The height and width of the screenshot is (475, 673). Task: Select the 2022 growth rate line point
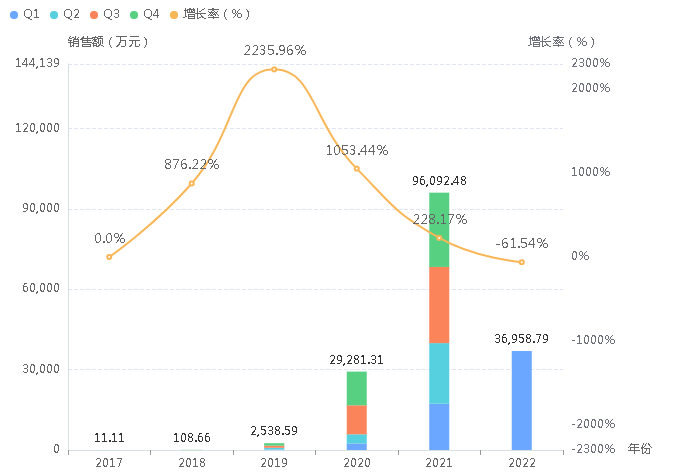pos(521,262)
